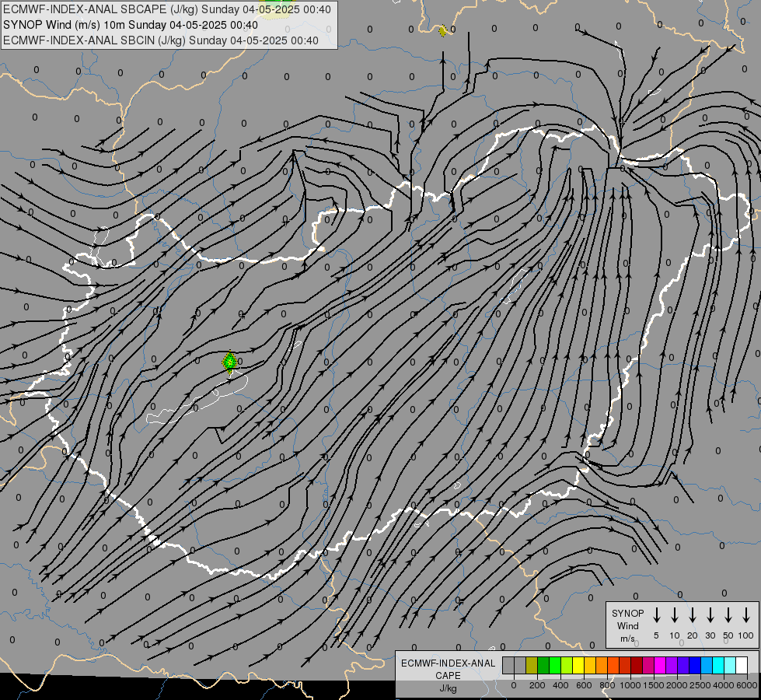Click the '2000' tick label on CAPE scale

tap(677, 685)
